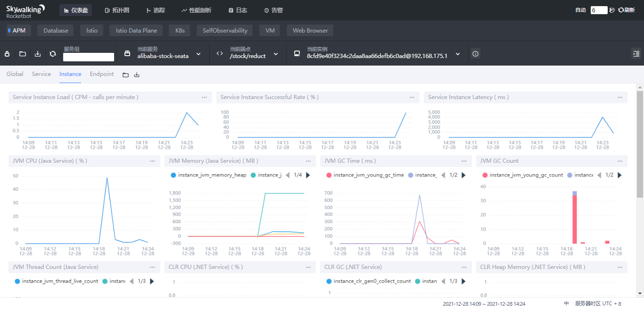The width and height of the screenshot is (644, 310).
Task: Open JVM Memory chart options menu
Action: coord(308,161)
